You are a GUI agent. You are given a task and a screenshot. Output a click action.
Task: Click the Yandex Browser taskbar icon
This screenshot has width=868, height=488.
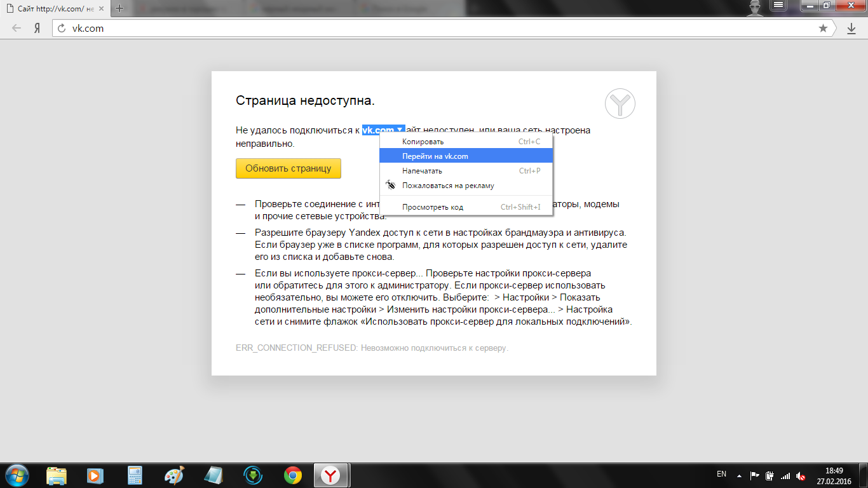(330, 475)
